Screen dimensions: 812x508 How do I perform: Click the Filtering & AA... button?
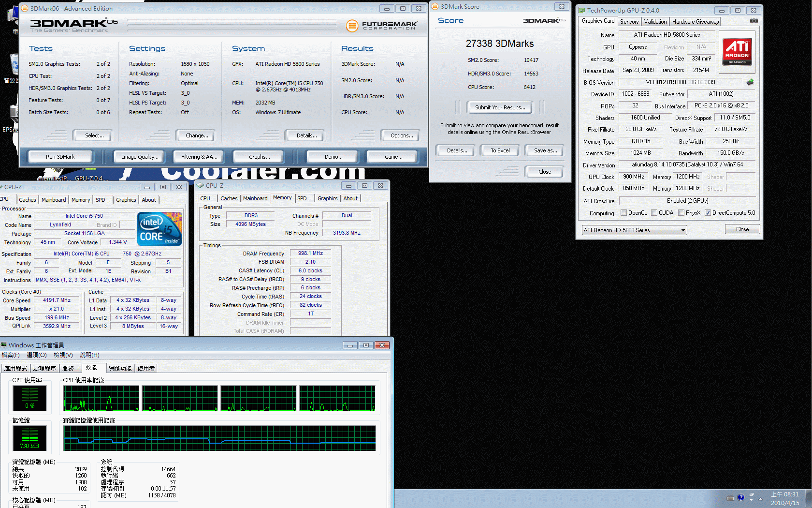point(199,157)
